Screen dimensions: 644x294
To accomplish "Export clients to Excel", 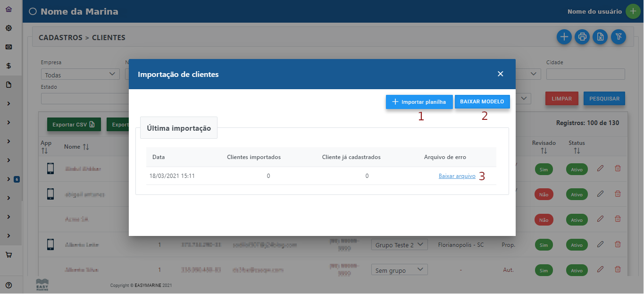I will (600, 37).
